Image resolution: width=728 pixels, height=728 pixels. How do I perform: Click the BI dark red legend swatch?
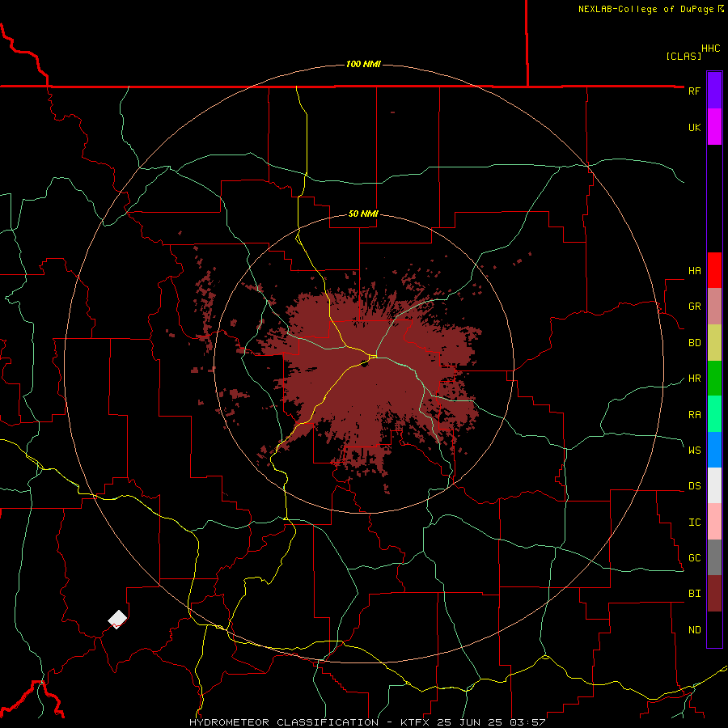(714, 594)
